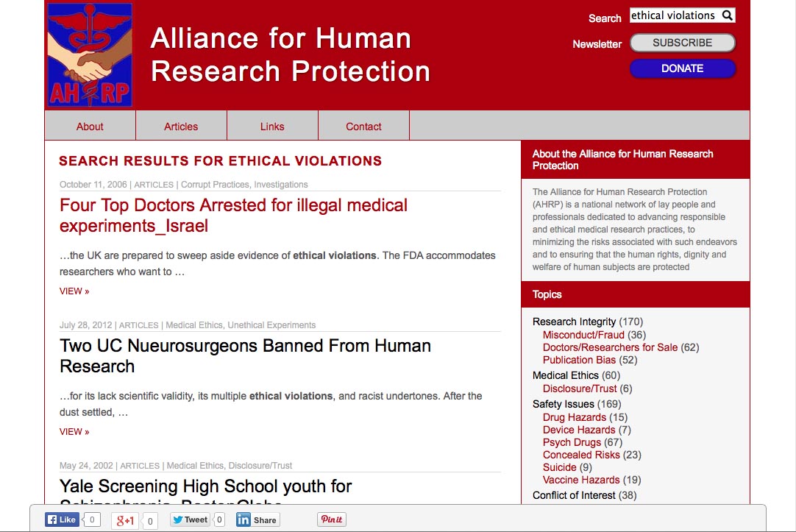Viewport: 796px width, 532px height.
Task: Click the 'Disclosure/Trust' tag on May 24, 2002 article
Action: 260,466
